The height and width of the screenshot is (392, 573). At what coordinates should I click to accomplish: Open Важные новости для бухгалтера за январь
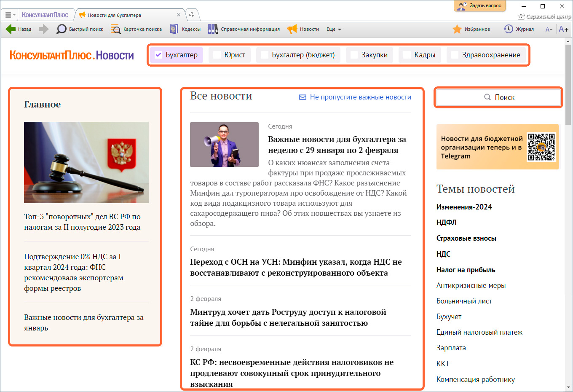tap(84, 322)
